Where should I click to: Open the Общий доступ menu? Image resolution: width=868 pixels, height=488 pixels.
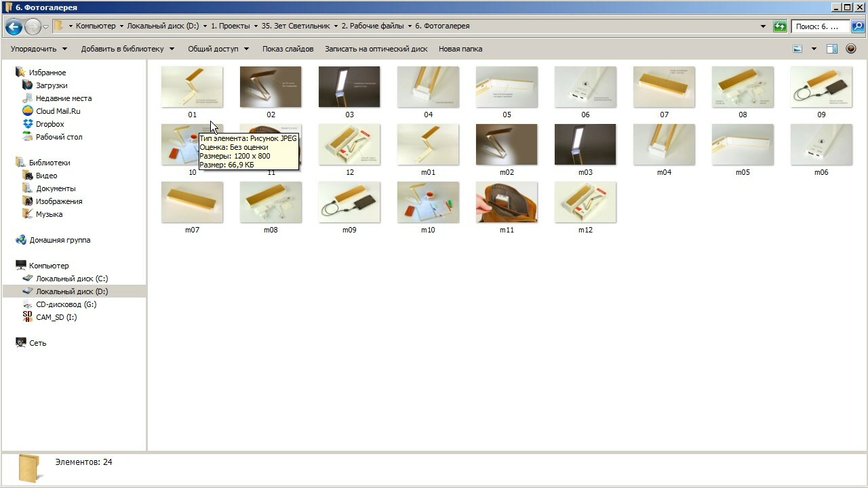(x=218, y=49)
